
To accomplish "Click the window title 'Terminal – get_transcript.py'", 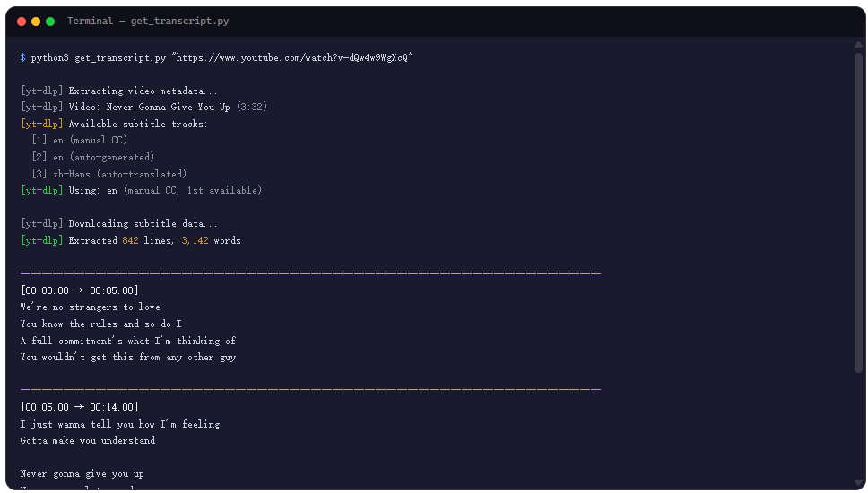I will [x=148, y=21].
